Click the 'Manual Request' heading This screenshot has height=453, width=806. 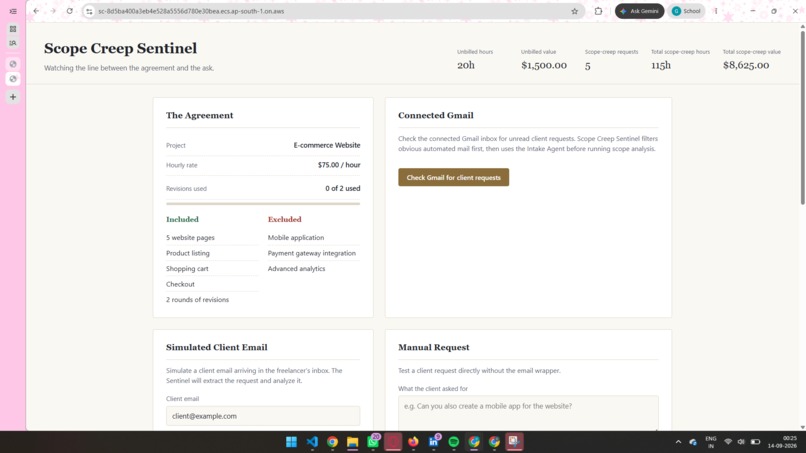coord(433,347)
